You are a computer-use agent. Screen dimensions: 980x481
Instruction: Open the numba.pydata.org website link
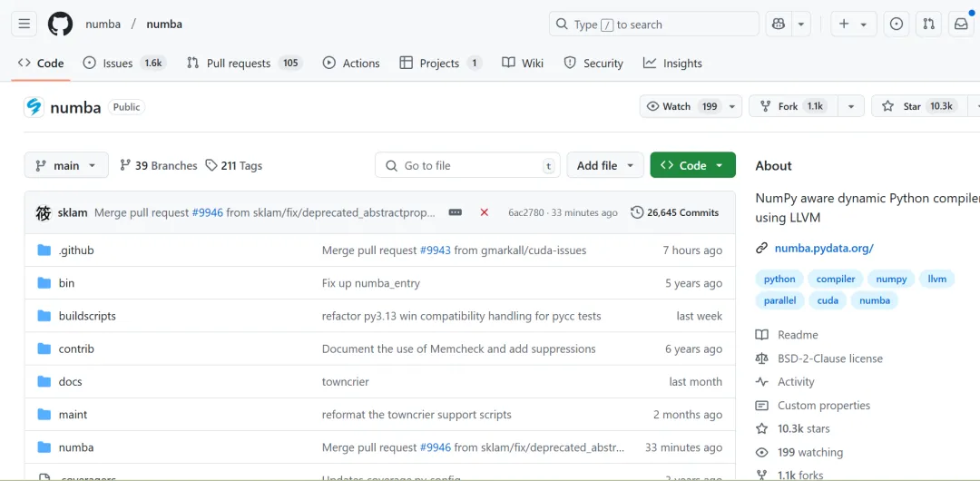click(x=824, y=249)
